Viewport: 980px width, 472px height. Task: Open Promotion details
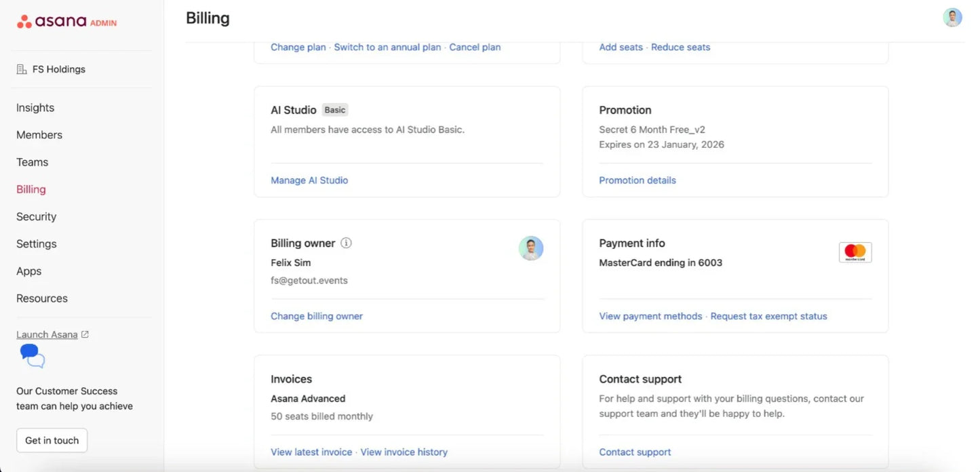(637, 180)
